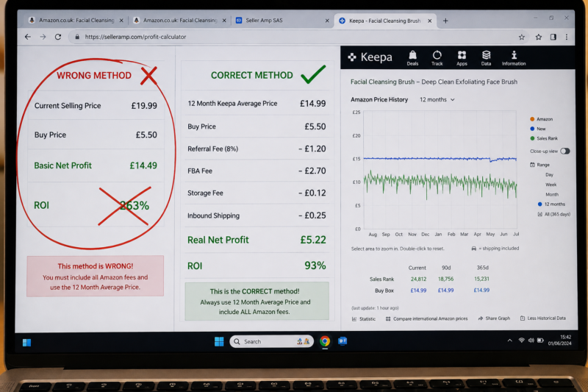Open the Keepa Information icon
Viewport: 588px width, 392px height.
(514, 58)
